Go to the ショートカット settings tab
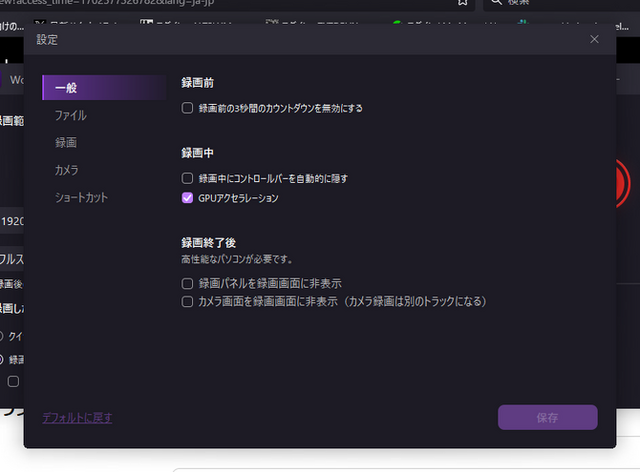640x472 pixels. click(x=81, y=198)
